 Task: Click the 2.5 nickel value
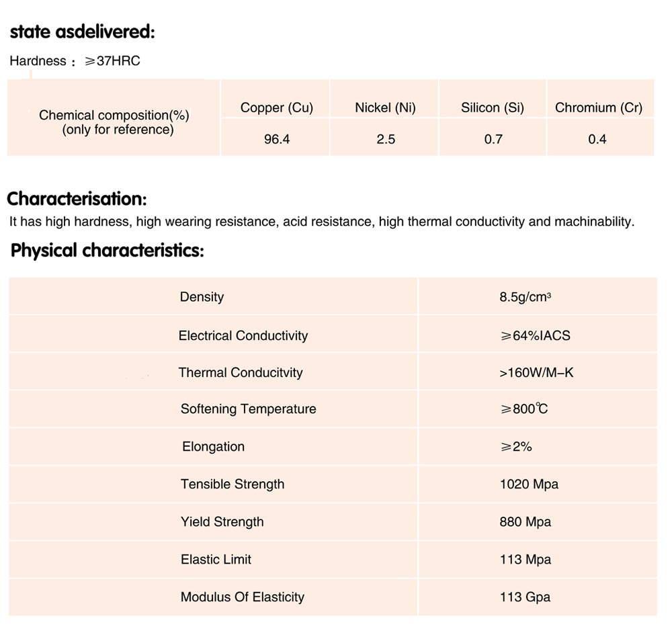[386, 140]
